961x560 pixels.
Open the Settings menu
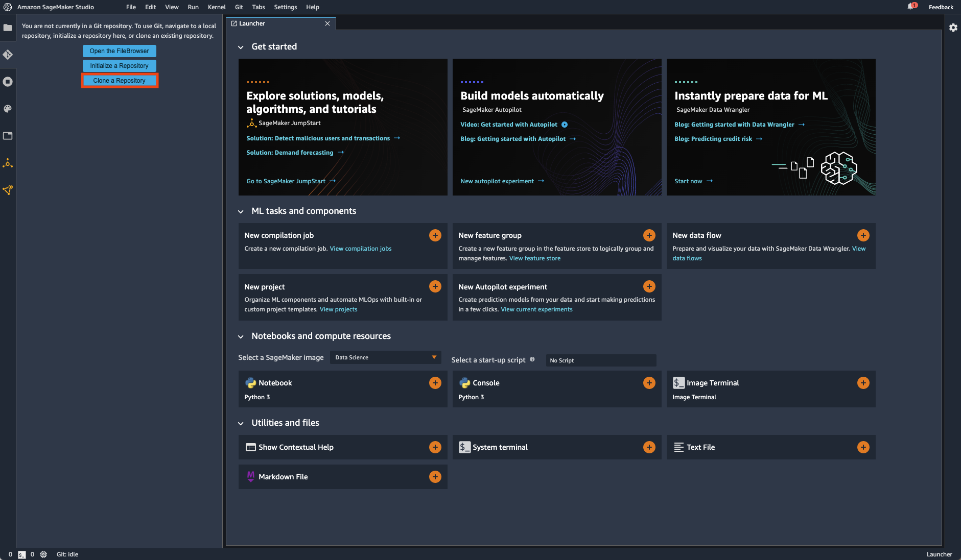285,7
